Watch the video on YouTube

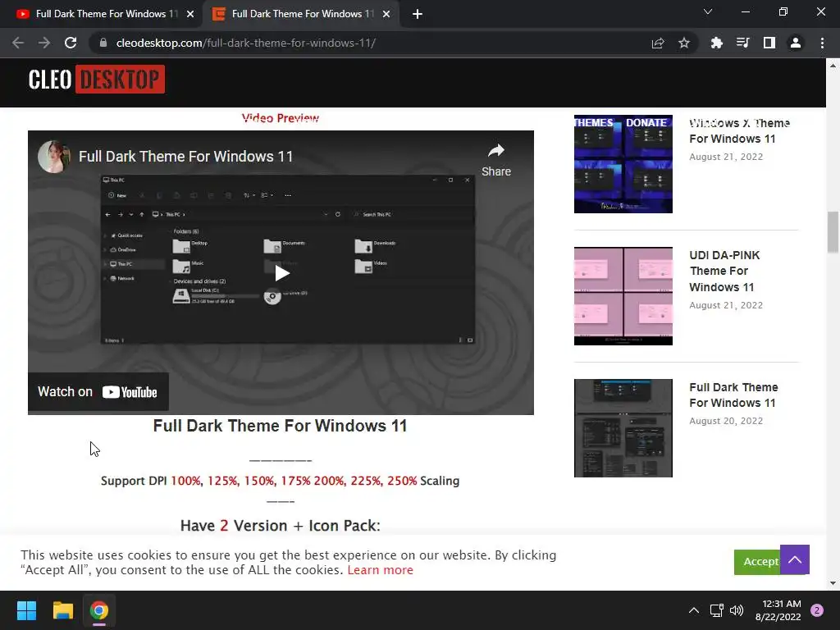[98, 392]
